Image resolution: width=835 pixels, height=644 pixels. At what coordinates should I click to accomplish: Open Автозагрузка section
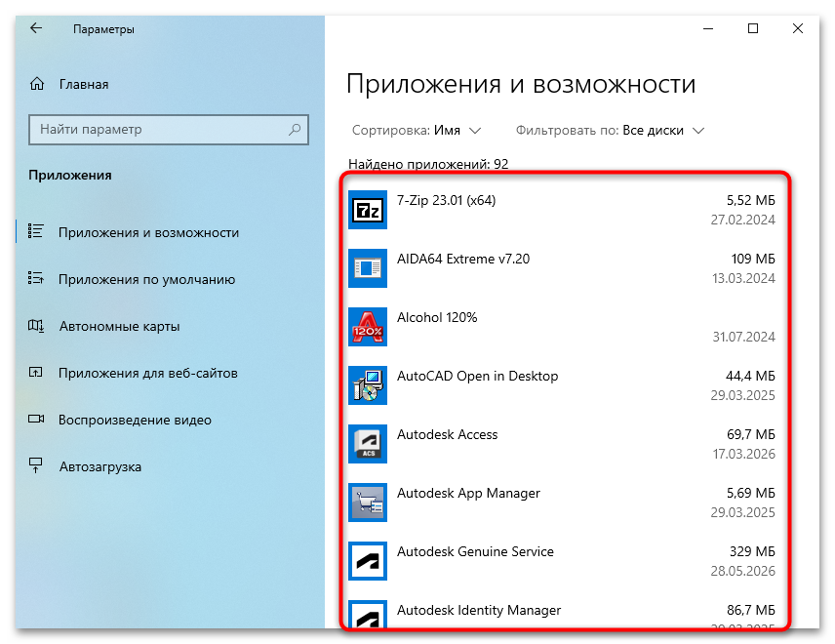click(x=100, y=466)
